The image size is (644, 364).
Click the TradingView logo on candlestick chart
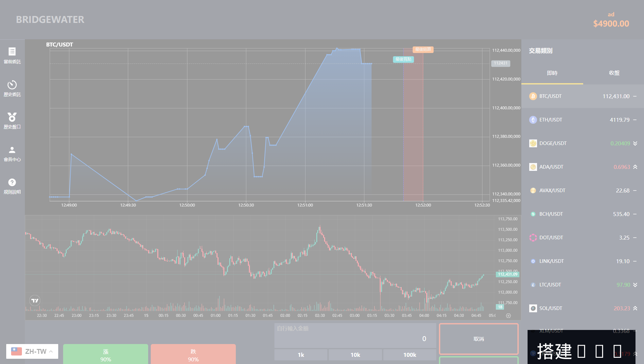35,300
